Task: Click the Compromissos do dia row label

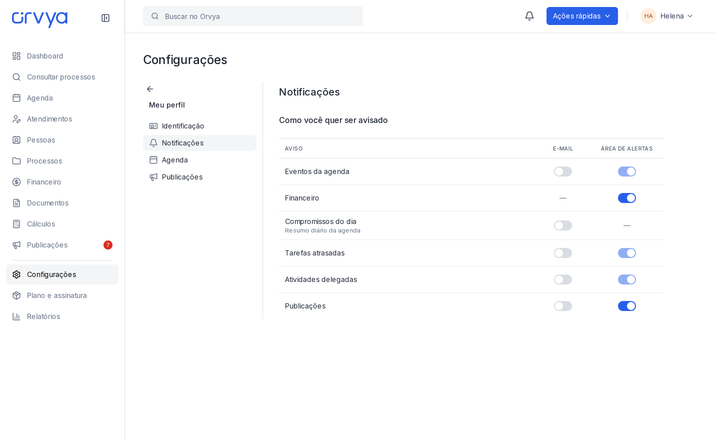Action: click(x=320, y=221)
